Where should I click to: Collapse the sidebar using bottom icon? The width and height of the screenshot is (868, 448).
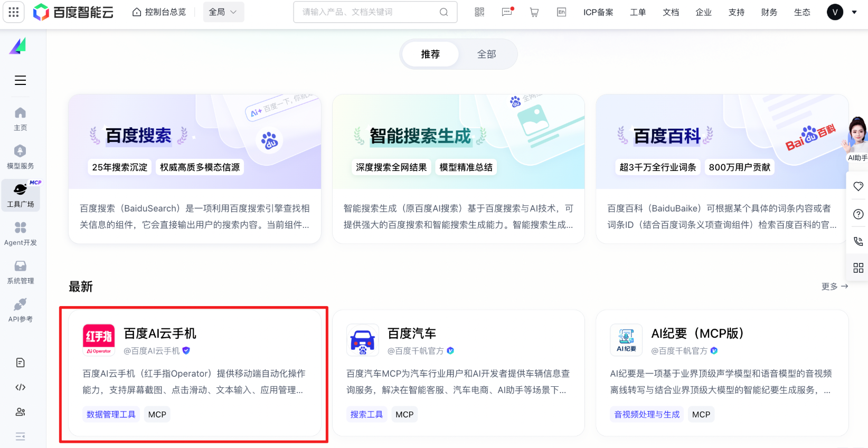point(20,436)
